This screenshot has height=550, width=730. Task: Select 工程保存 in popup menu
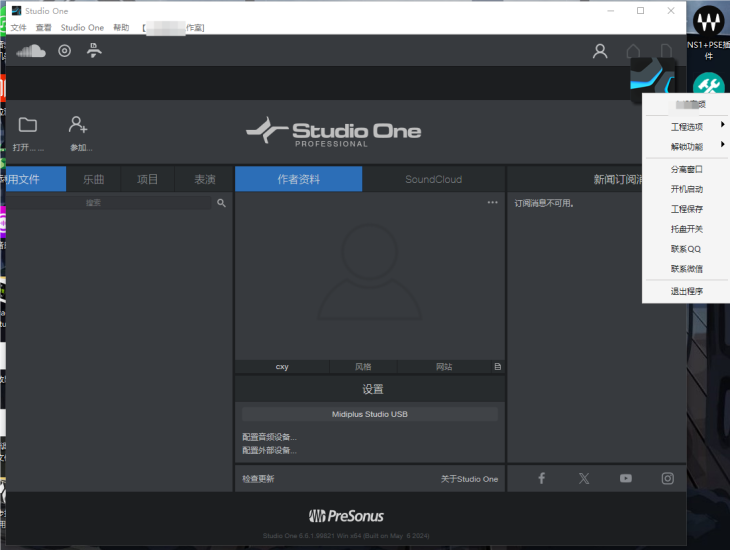click(x=687, y=209)
